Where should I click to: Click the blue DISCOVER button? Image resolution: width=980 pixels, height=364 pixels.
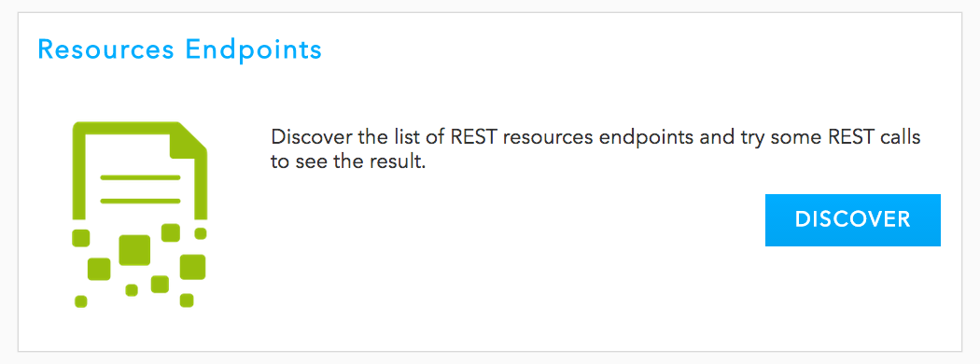(x=852, y=219)
